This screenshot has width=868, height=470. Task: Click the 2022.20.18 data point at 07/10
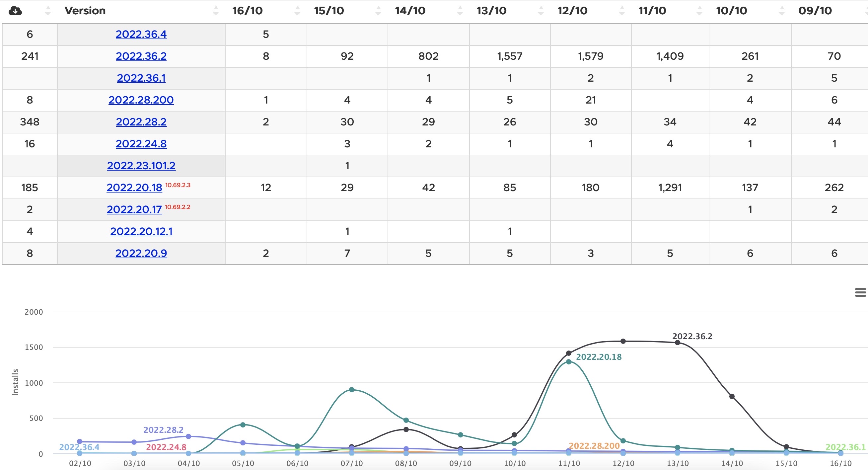click(x=351, y=389)
